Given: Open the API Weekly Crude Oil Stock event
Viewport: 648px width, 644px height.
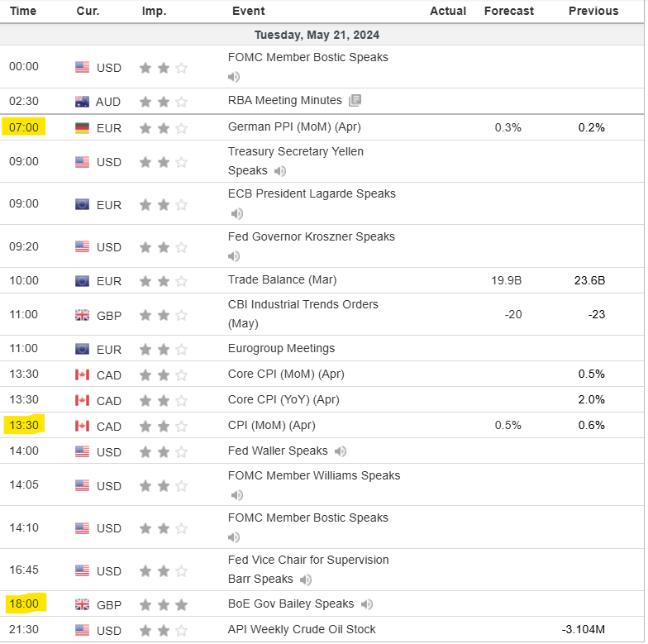Looking at the screenshot, I should tap(302, 630).
